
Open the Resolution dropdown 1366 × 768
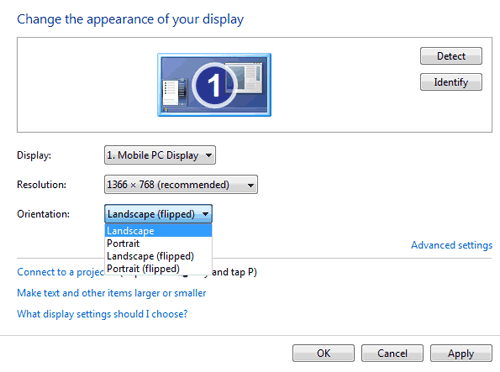(181, 184)
